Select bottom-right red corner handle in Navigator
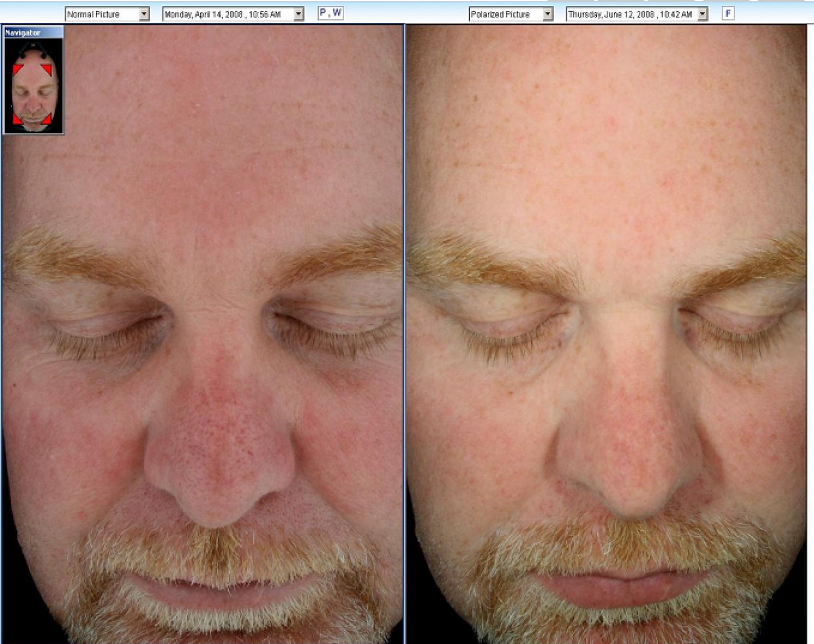The width and height of the screenshot is (814, 644). coord(47,119)
